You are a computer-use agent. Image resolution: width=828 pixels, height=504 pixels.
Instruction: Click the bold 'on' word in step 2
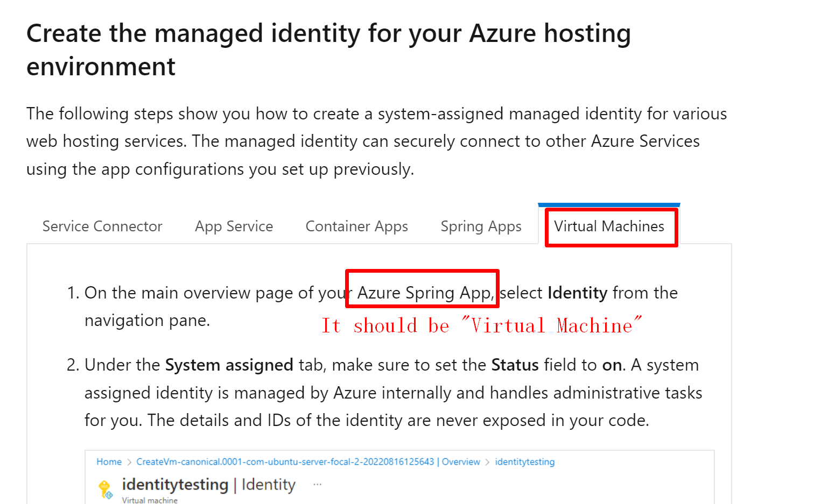(x=612, y=366)
